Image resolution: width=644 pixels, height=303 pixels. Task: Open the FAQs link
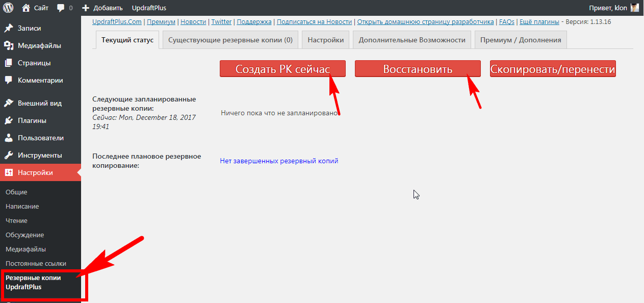pyautogui.click(x=507, y=22)
